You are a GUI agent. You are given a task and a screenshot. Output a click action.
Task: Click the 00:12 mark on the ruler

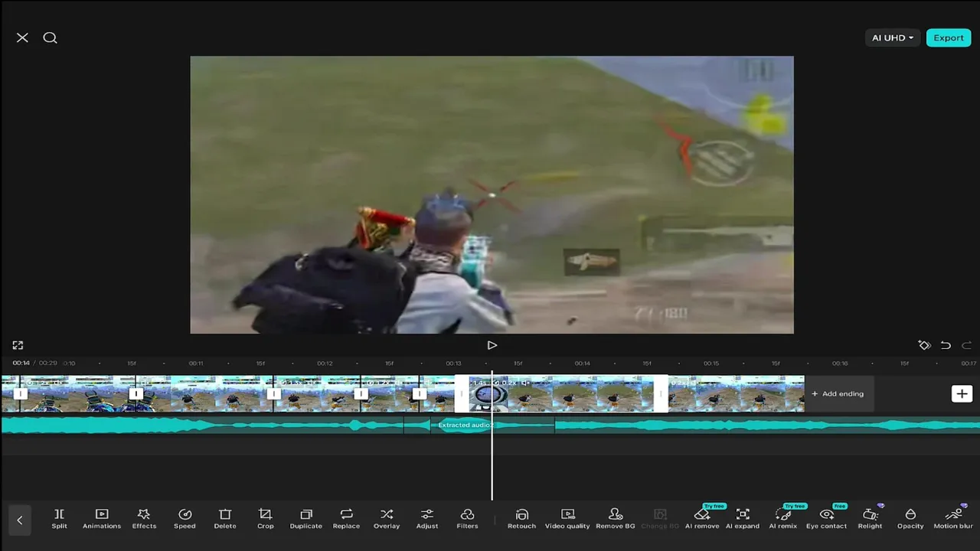(325, 364)
